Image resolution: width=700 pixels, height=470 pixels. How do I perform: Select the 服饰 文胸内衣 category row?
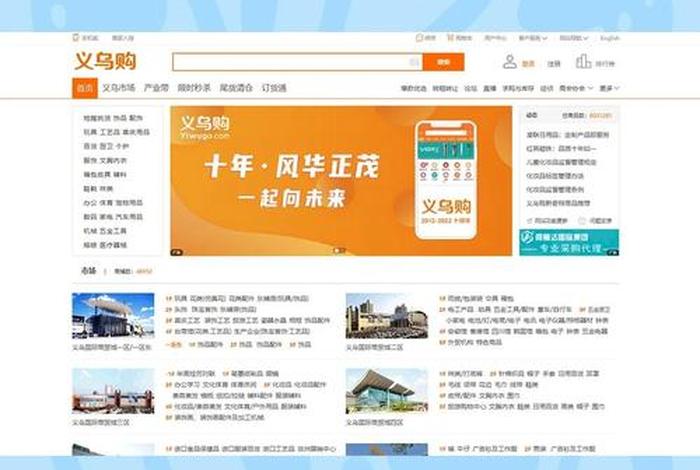105,160
